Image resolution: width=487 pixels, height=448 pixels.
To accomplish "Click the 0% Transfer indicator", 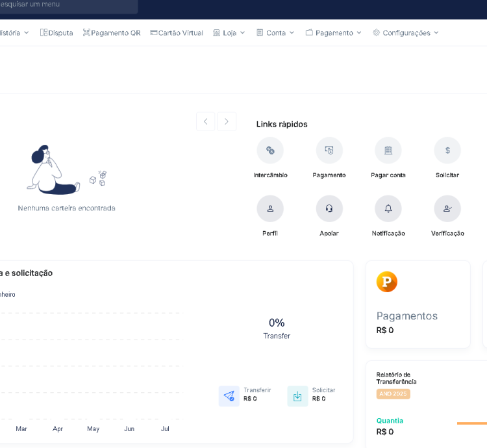I will [x=277, y=329].
